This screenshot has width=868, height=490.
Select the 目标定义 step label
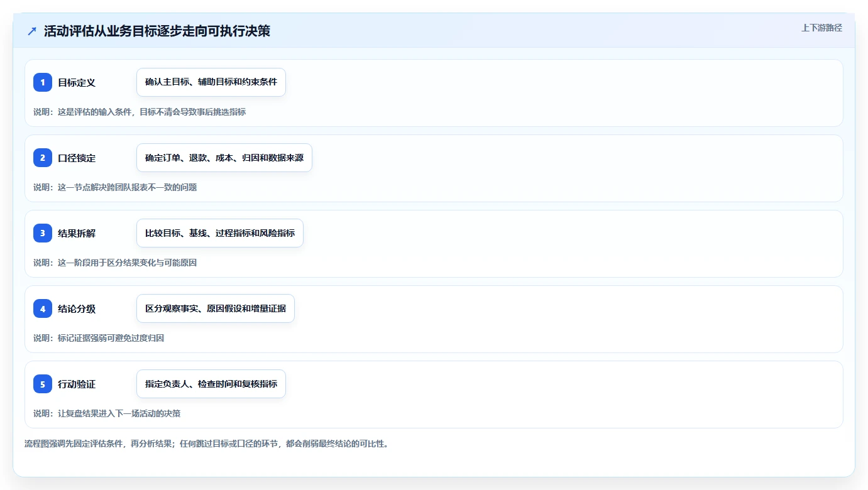point(77,82)
